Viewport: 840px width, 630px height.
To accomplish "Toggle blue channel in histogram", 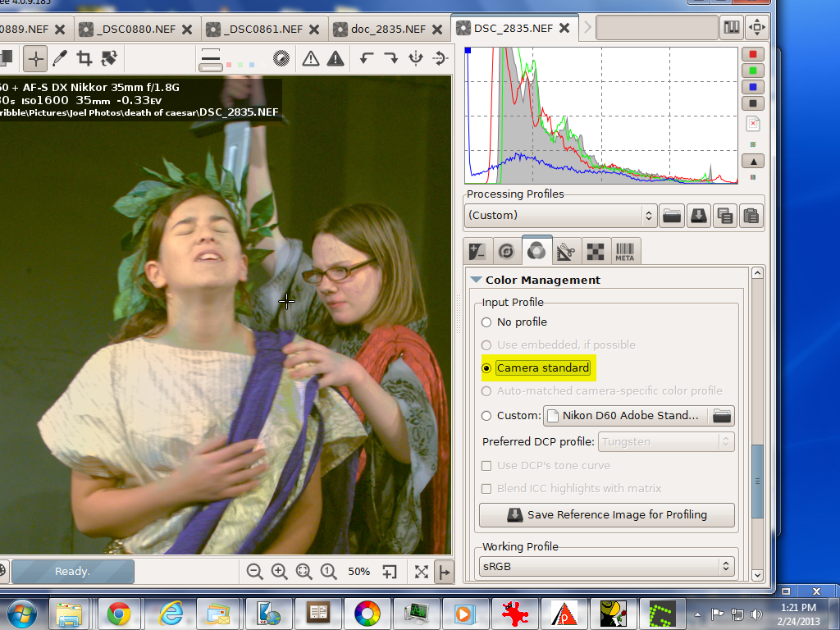I will pyautogui.click(x=753, y=87).
